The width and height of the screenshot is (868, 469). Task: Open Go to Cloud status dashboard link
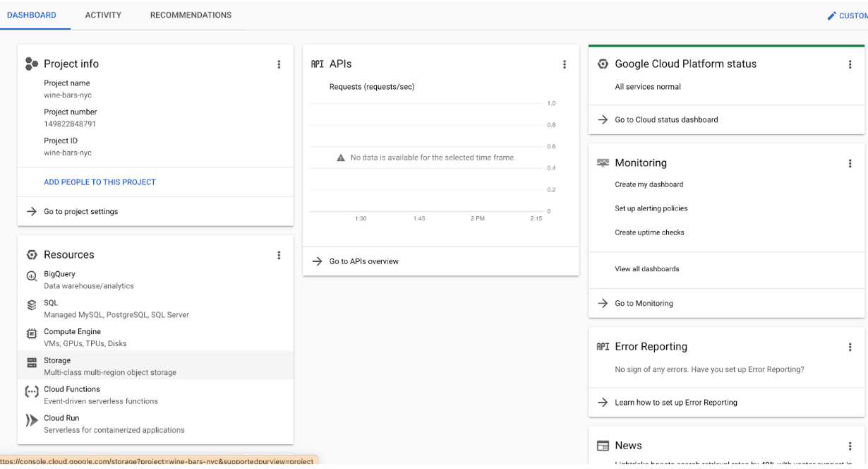pos(666,120)
